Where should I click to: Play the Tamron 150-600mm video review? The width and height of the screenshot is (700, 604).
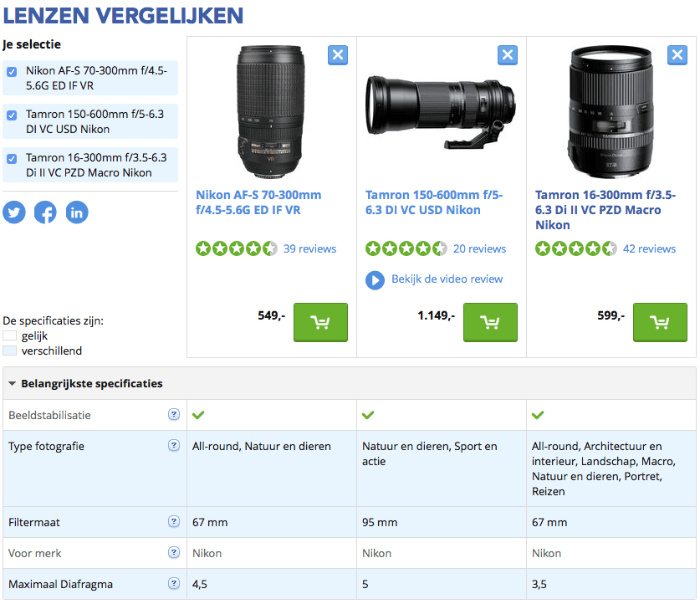375,280
